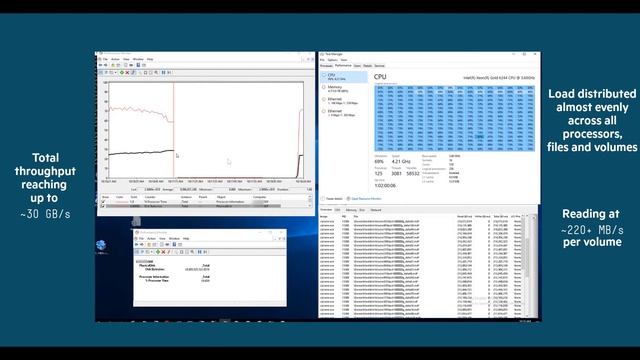Switch to Disk tab in Resource Monitor
640x360 pixels.
click(x=362, y=210)
